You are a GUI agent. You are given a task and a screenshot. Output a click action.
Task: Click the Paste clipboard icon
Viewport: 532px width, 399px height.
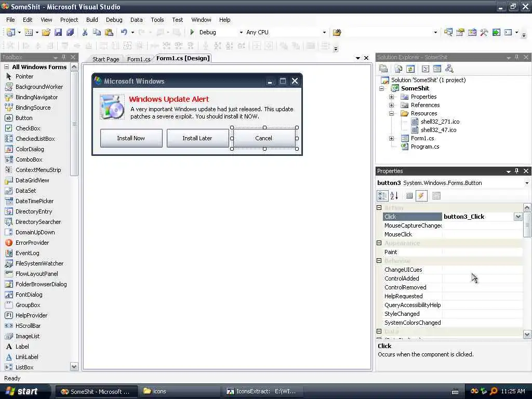109,32
